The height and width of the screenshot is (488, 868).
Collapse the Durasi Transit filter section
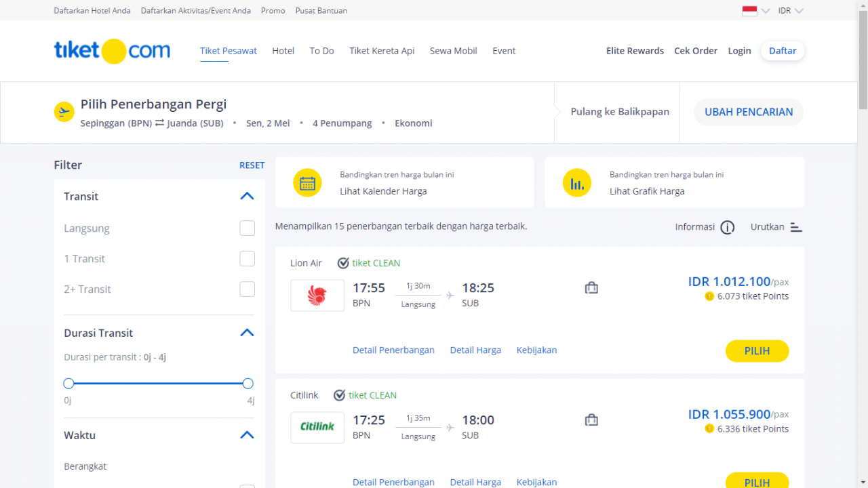click(x=247, y=333)
